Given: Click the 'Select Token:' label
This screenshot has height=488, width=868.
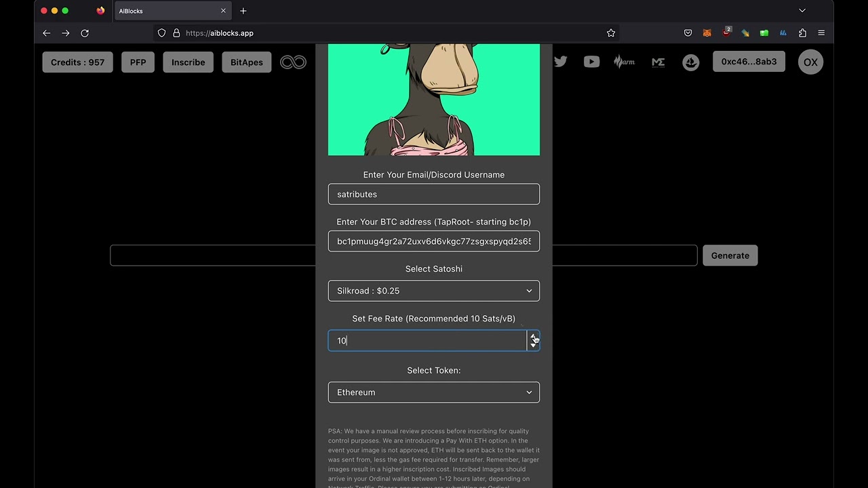Looking at the screenshot, I should coord(434,371).
